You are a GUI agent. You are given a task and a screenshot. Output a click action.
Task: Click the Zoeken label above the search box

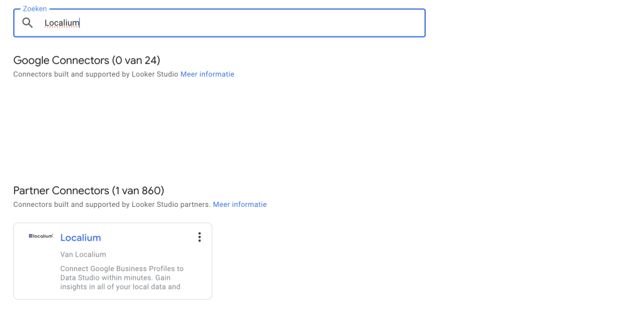[x=35, y=9]
